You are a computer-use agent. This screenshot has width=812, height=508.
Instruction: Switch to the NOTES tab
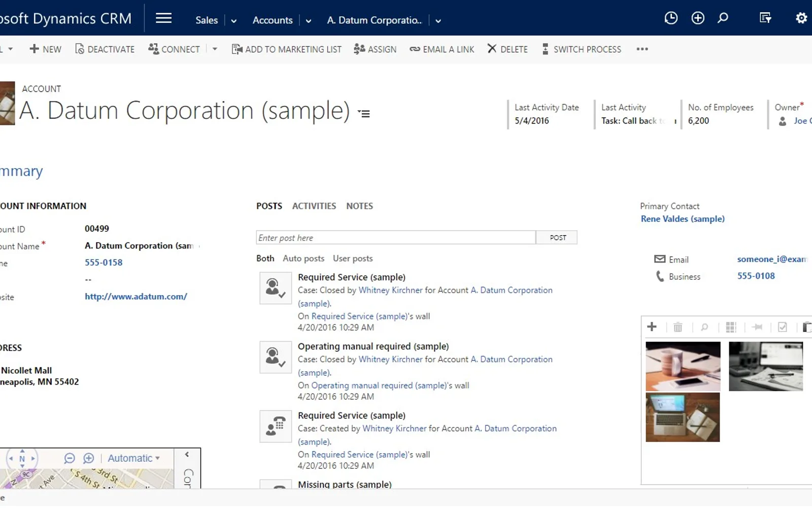pyautogui.click(x=359, y=206)
